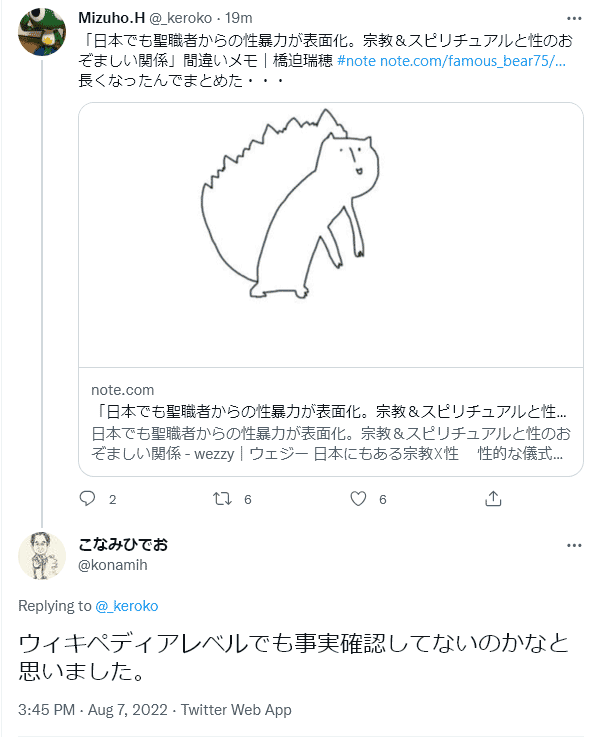Click the こなみひでお display name
The height and width of the screenshot is (737, 600).
pyautogui.click(x=121, y=545)
